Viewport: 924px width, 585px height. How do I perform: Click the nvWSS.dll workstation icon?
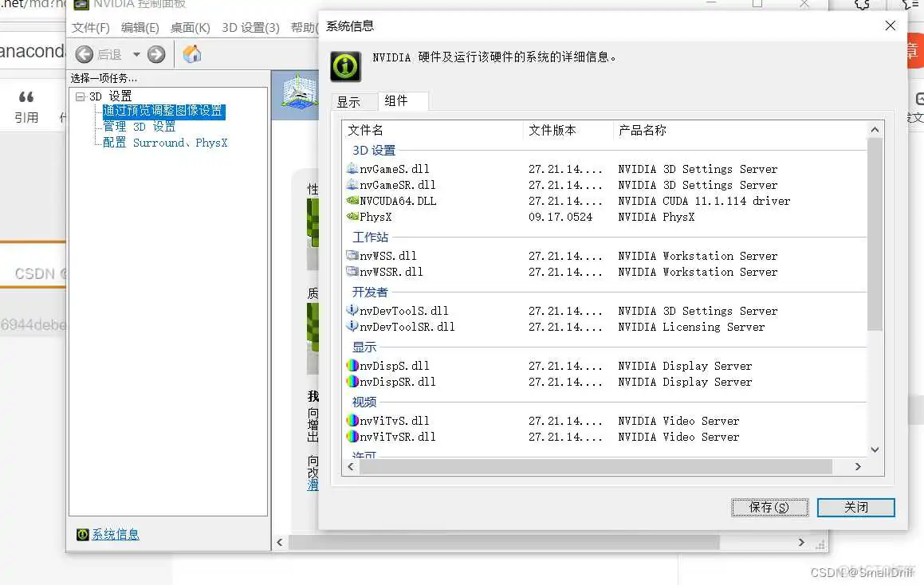tap(352, 256)
